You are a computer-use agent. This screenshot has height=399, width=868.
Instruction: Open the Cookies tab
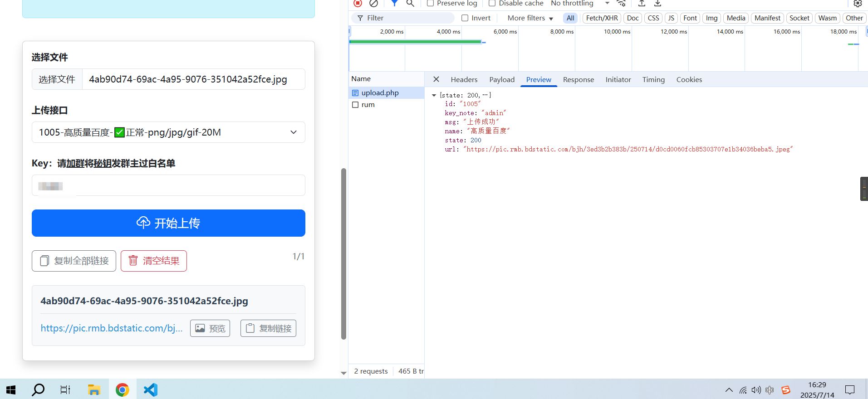coord(689,80)
